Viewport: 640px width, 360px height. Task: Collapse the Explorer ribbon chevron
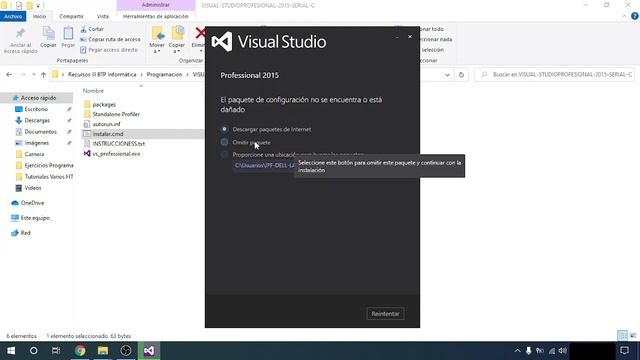point(624,16)
